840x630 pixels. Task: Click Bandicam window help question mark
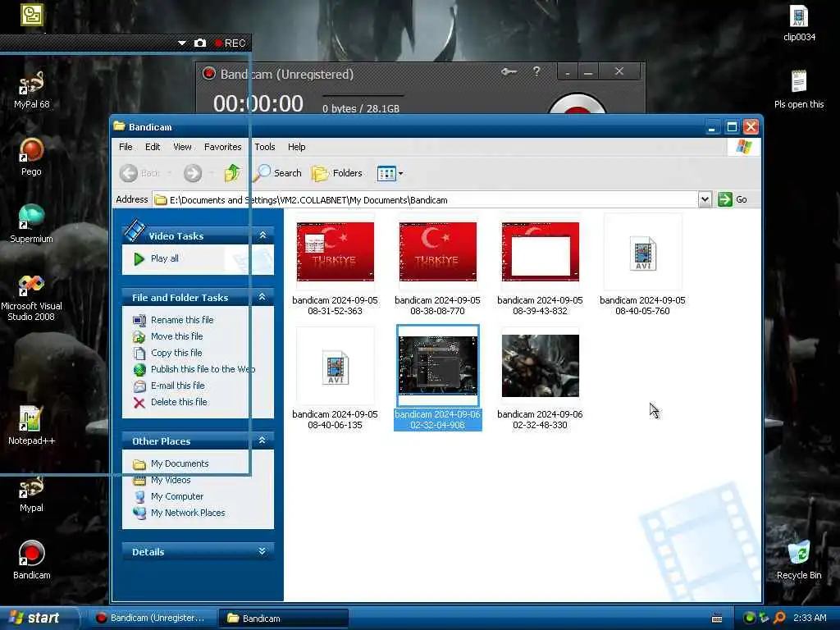(536, 72)
